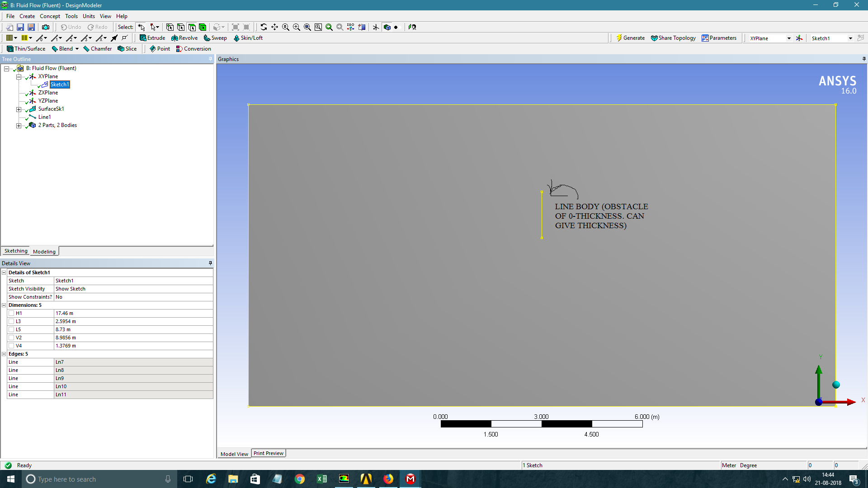Click the Extrude tool
The height and width of the screenshot is (488, 868).
pos(152,38)
